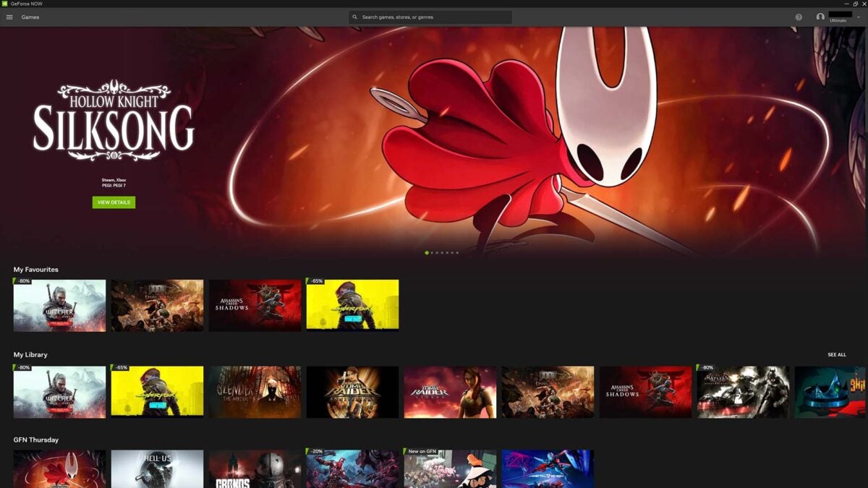Open Tomb Raider Legend in My Library

(x=450, y=392)
